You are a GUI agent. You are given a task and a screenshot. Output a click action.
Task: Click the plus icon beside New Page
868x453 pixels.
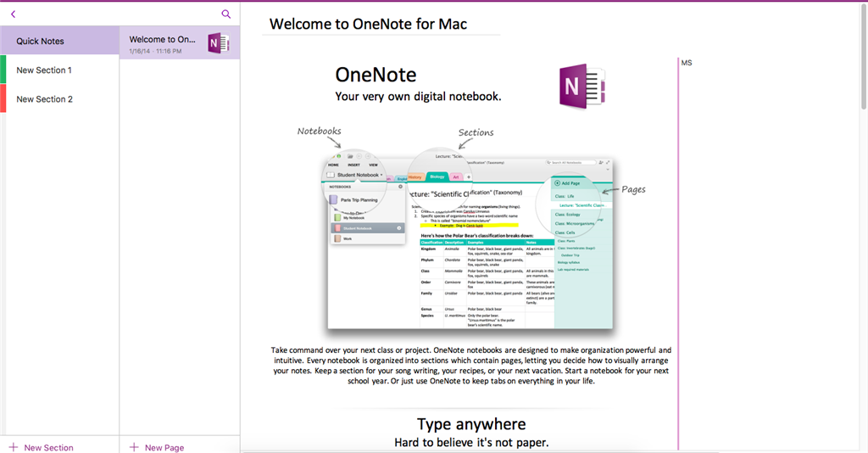(x=134, y=447)
